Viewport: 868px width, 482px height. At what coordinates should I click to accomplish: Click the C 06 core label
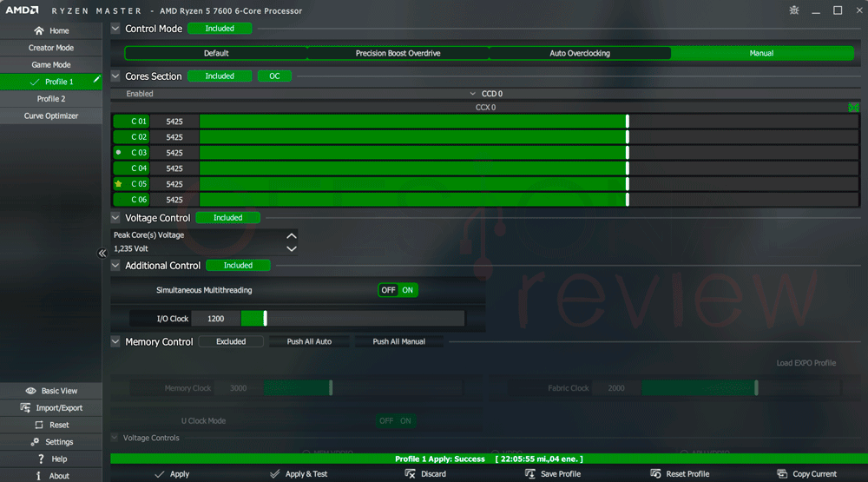(x=132, y=200)
